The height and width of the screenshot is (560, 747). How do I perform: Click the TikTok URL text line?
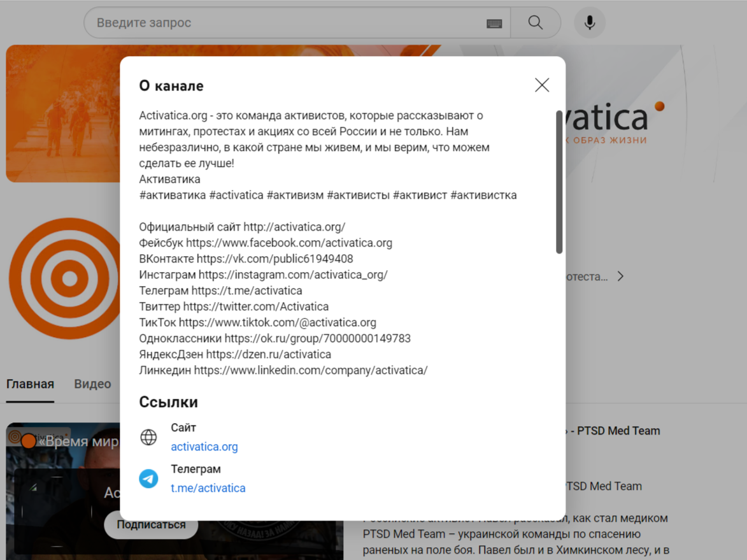(257, 322)
